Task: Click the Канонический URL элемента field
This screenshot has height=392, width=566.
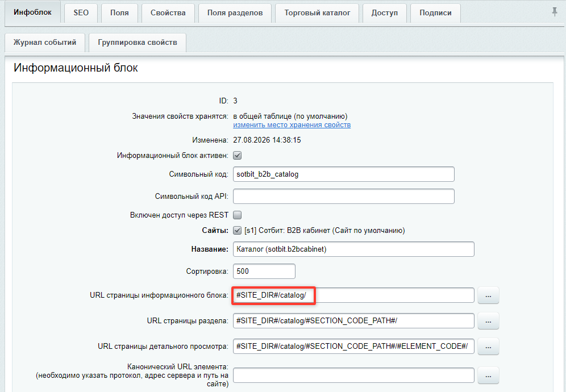Action: pos(353,375)
